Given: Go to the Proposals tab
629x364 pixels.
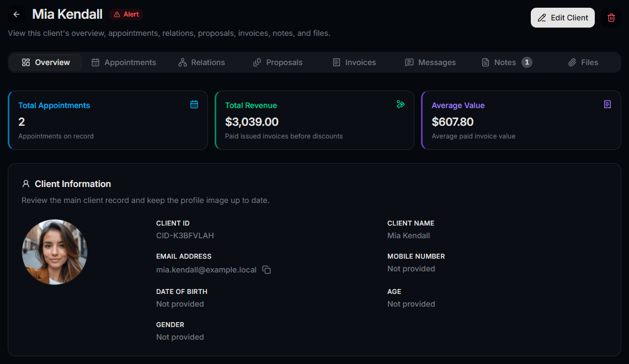Looking at the screenshot, I should click(x=278, y=62).
